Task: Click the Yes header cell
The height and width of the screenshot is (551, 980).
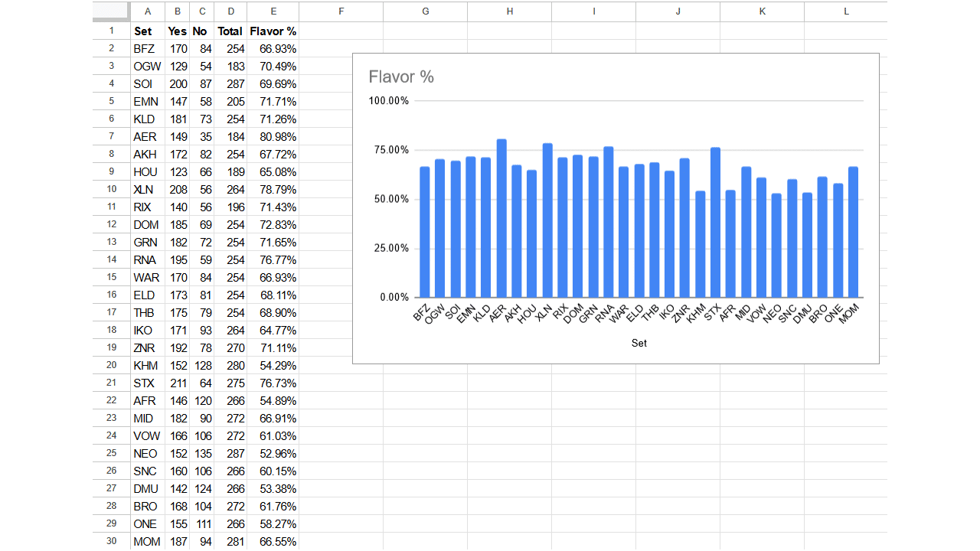Action: 177,31
